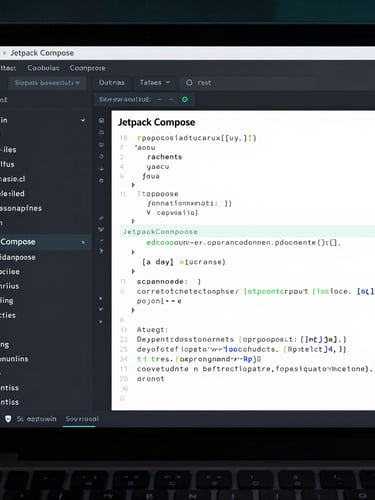Screen dimensions: 375x500
Task: Select the 'iles' sidebar item
Action: pos(8,150)
